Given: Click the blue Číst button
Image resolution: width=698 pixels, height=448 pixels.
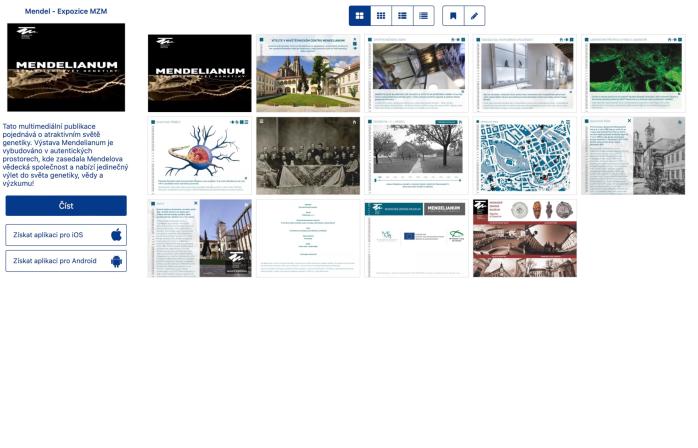Looking at the screenshot, I should (66, 206).
